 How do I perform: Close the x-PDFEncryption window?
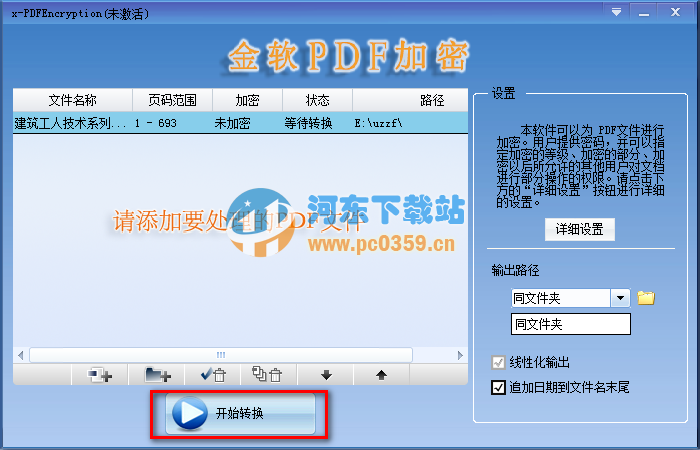[x=675, y=12]
